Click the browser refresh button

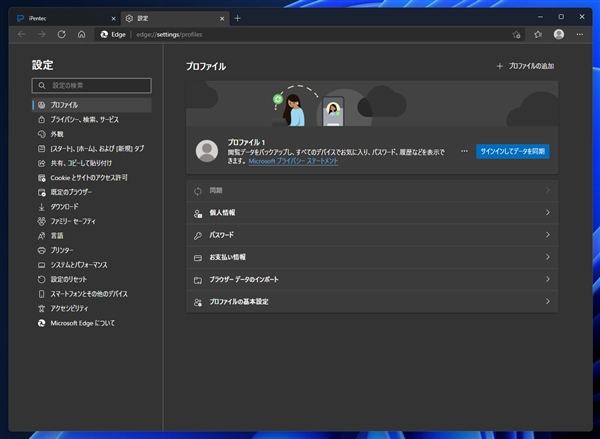[x=61, y=34]
